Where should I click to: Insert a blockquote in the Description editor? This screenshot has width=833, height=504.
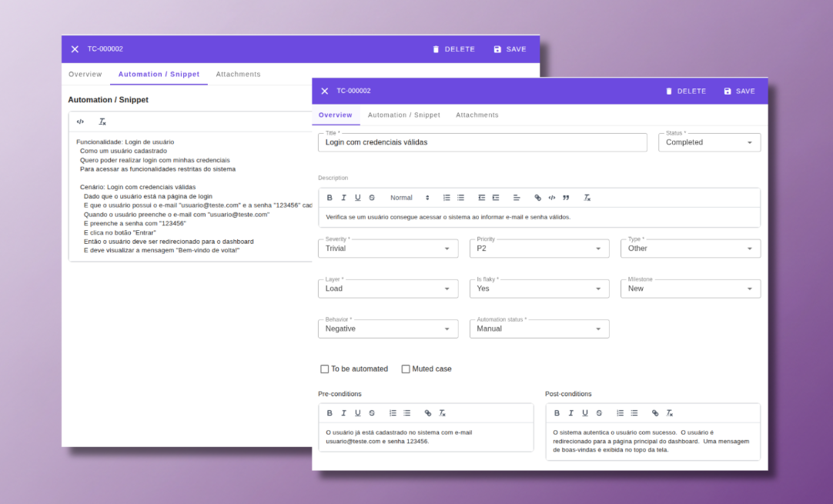coord(565,197)
